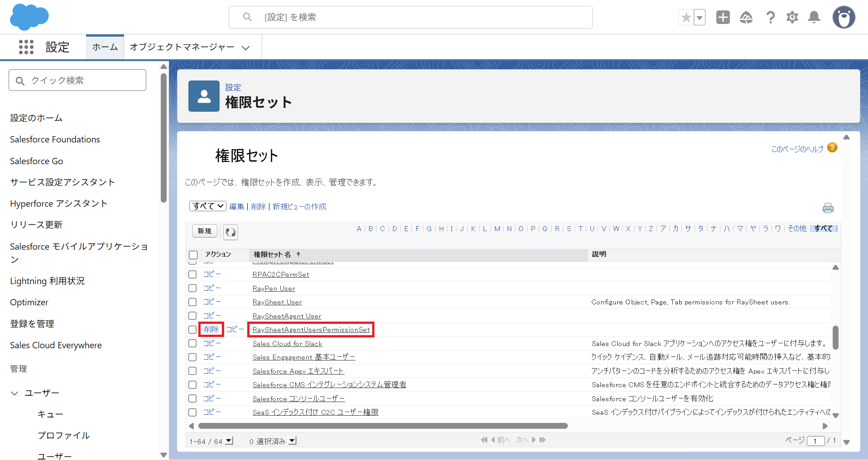Select the Sales Cloud for Slack checkbox
The image size is (868, 460).
192,344
